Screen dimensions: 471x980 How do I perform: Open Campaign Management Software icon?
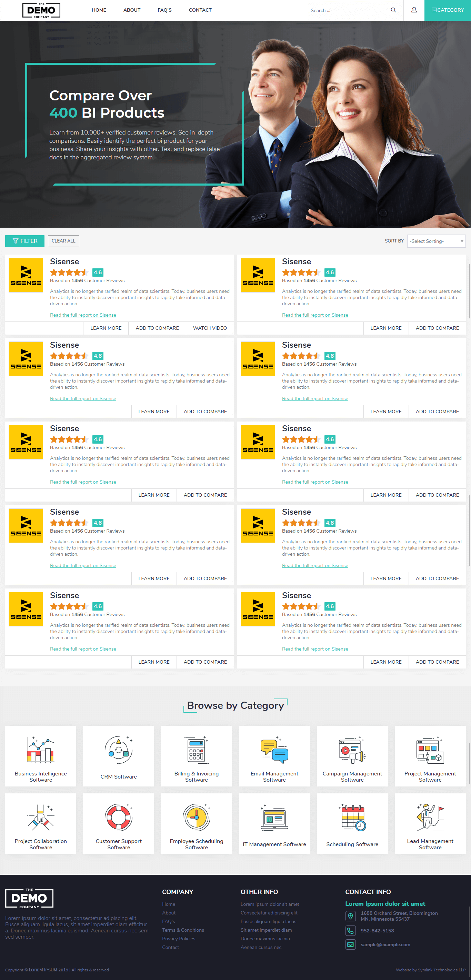pos(352,749)
